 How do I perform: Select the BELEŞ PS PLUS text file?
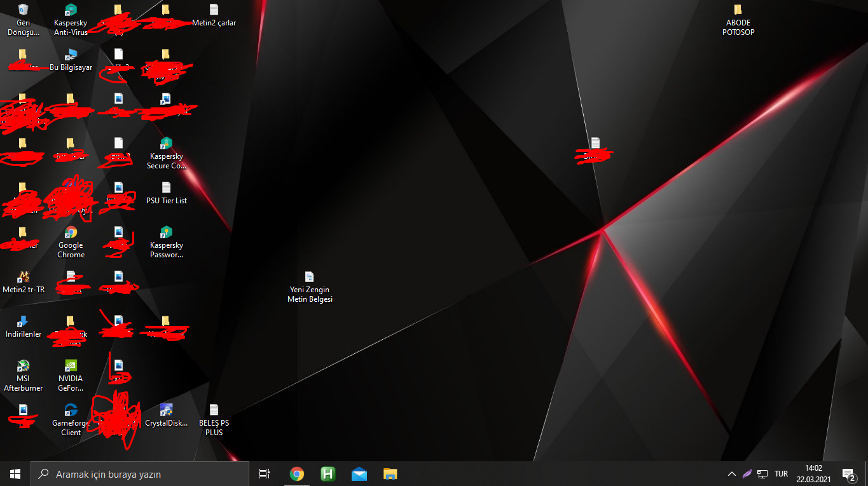pyautogui.click(x=214, y=420)
